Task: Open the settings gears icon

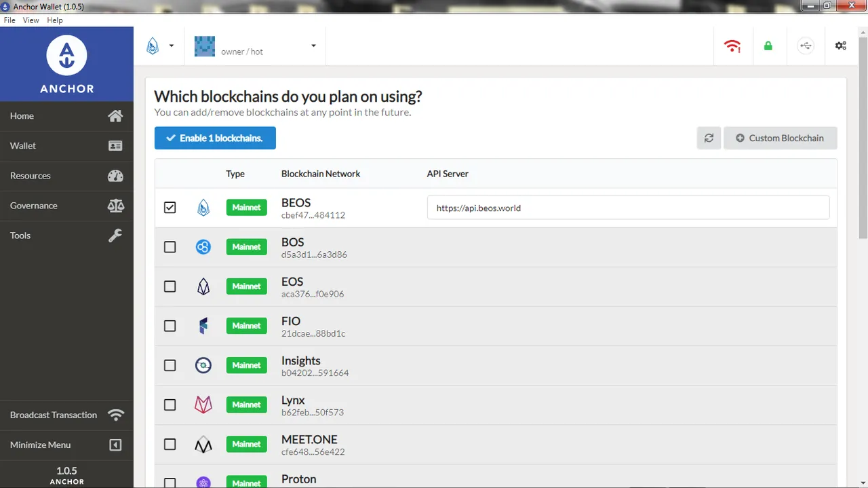Action: (x=841, y=46)
